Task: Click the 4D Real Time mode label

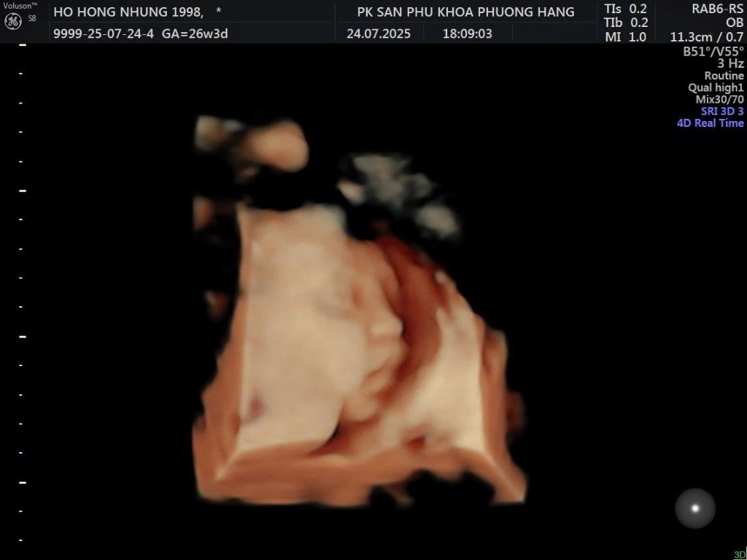Action: click(x=710, y=123)
